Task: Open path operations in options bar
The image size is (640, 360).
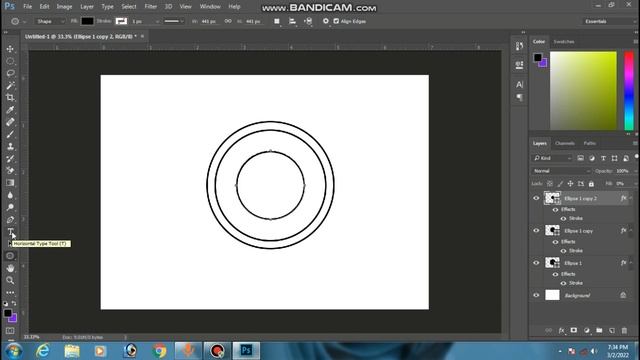Action: [277, 21]
